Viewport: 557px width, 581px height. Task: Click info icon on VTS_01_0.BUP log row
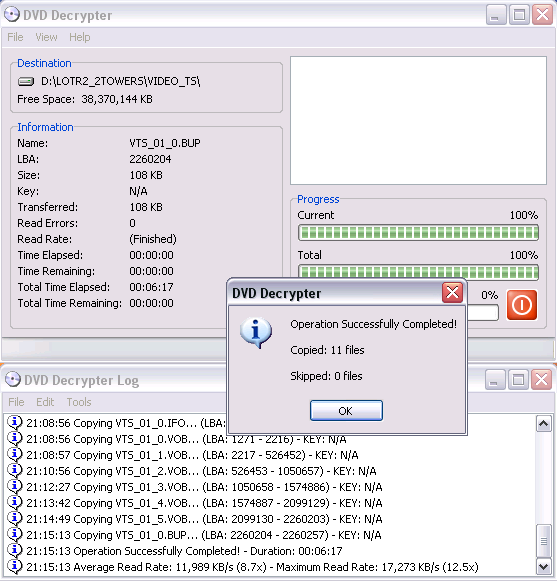pyautogui.click(x=15, y=535)
